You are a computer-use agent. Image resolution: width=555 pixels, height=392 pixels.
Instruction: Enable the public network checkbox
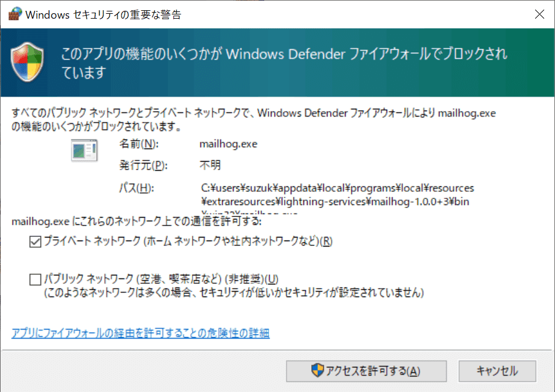(35, 279)
